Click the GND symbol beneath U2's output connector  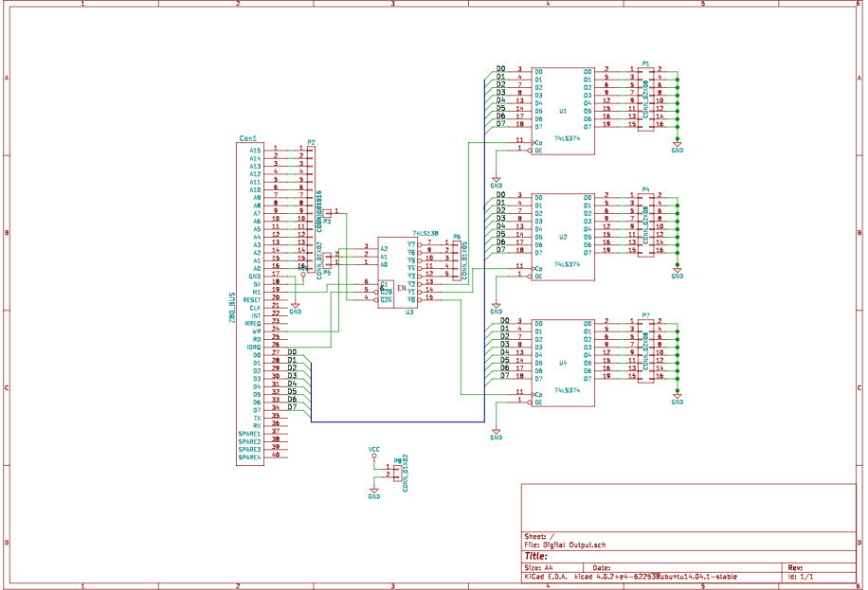(x=678, y=275)
